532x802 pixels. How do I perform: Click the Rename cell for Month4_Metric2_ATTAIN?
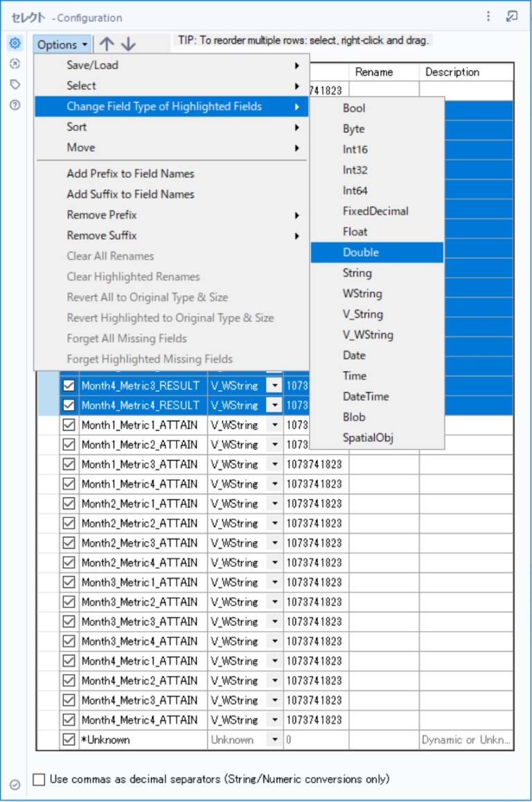click(384, 680)
